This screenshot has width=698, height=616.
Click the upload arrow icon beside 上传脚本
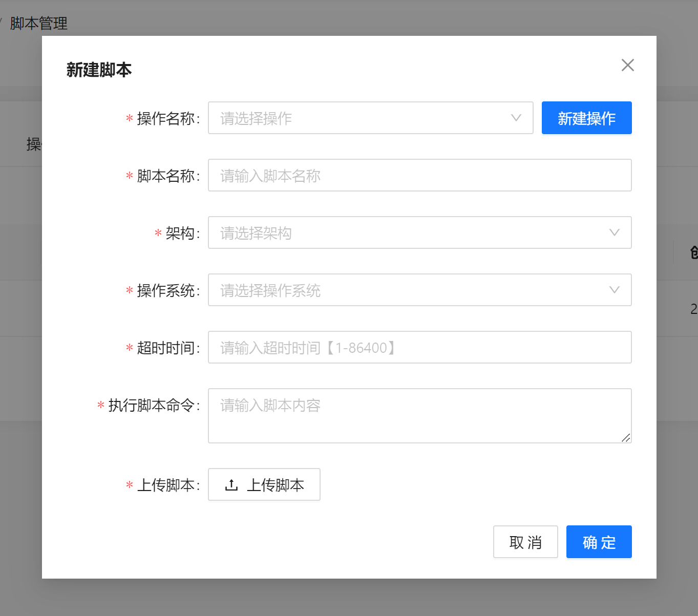pos(231,485)
